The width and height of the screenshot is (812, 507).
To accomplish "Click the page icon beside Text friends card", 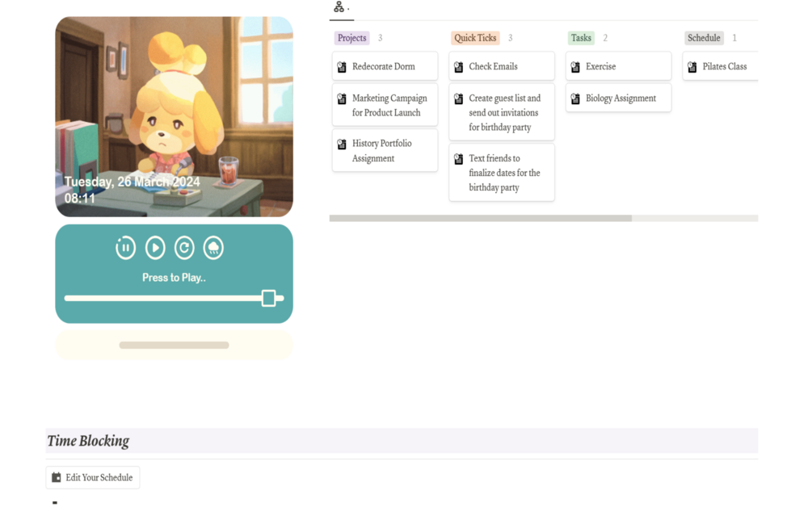I will [458, 159].
